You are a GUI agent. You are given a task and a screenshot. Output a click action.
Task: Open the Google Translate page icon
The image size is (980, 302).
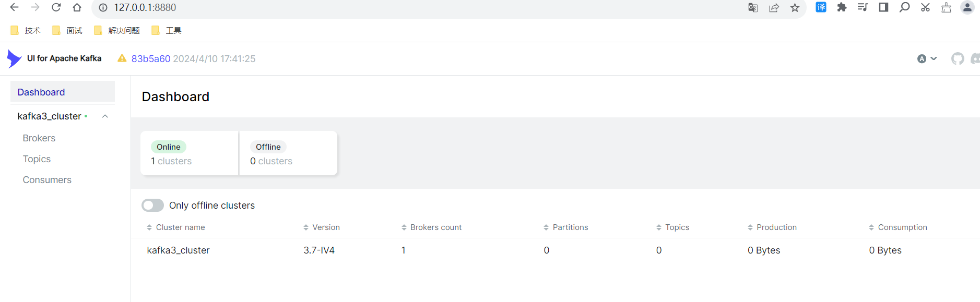pos(753,7)
